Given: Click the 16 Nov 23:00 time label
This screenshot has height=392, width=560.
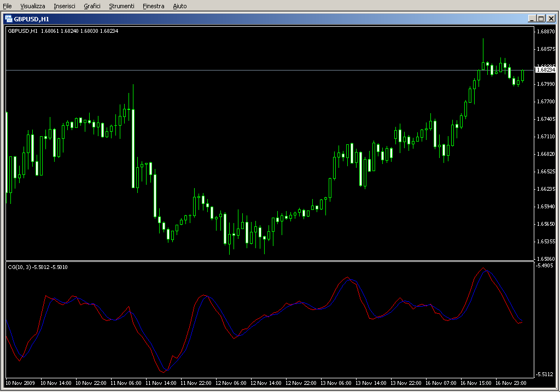Looking at the screenshot, I should coord(511,383).
